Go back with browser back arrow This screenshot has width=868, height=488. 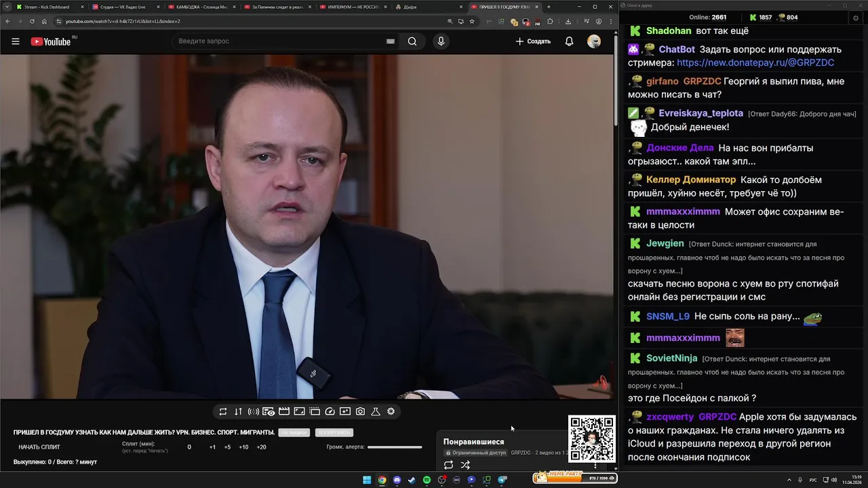coord(8,21)
